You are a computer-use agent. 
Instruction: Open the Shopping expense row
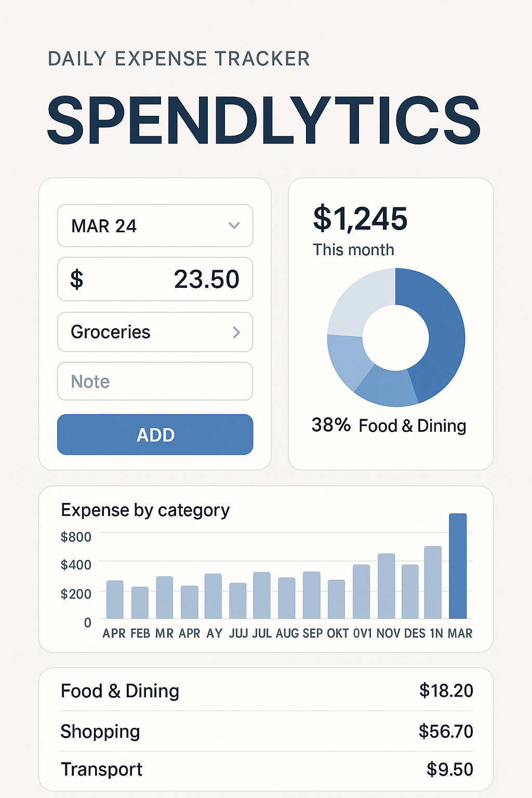(x=266, y=731)
